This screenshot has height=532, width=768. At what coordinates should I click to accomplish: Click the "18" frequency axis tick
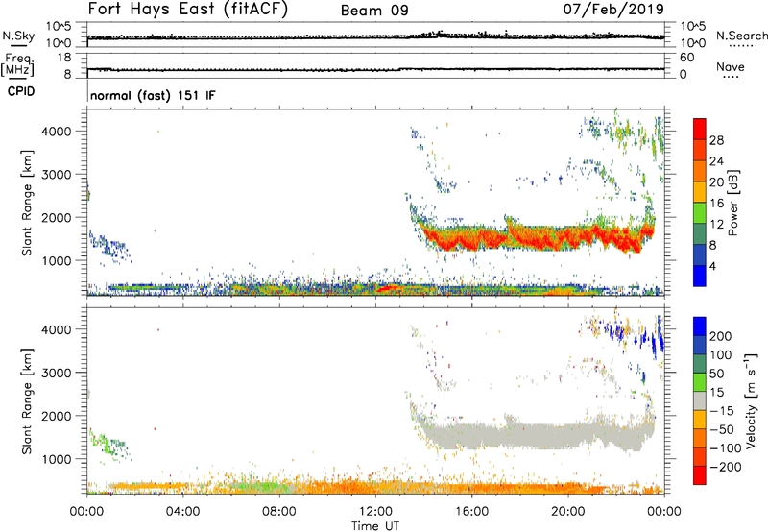[64, 58]
